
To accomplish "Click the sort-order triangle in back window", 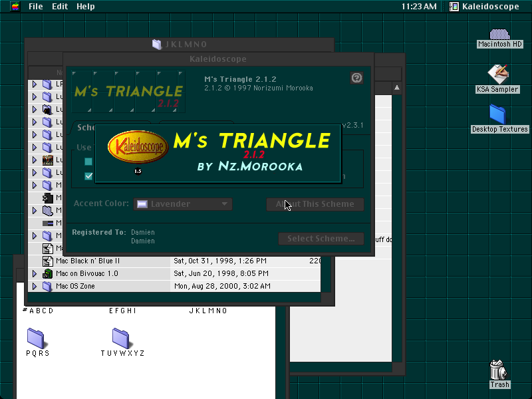I will 396,88.
